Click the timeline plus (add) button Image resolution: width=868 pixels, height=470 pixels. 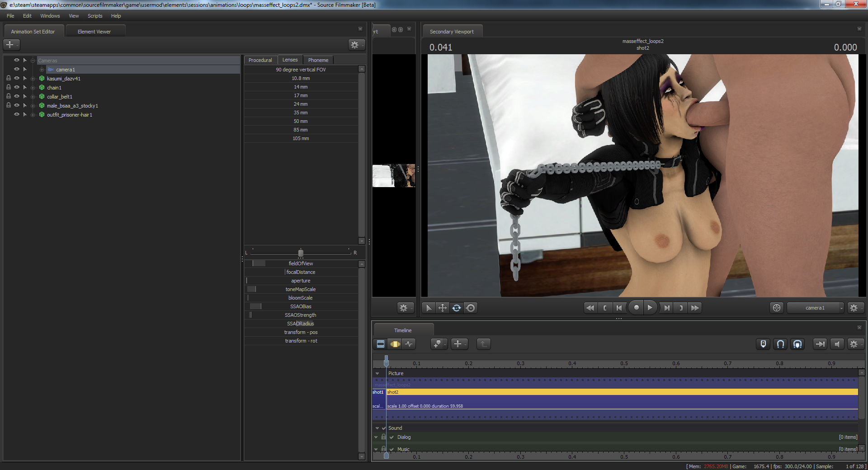tap(459, 344)
